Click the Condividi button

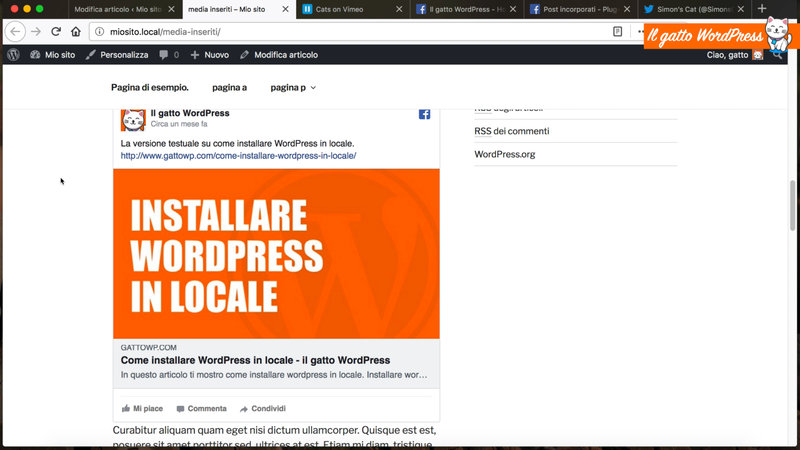263,409
